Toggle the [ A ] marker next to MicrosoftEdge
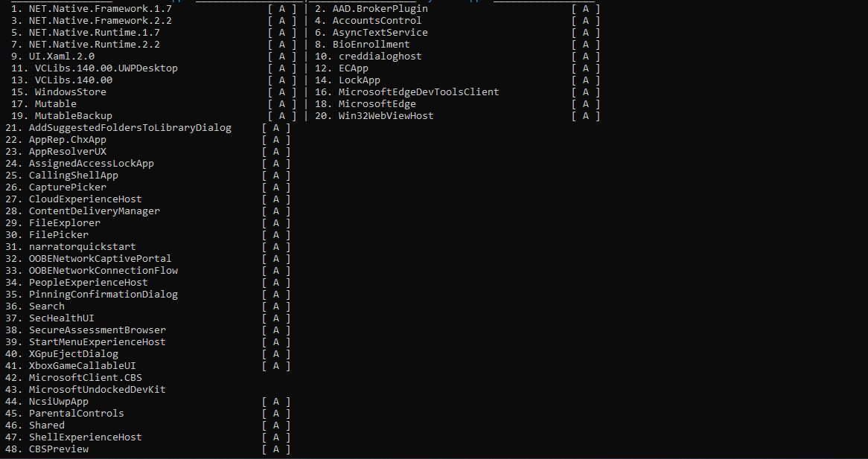 point(586,104)
